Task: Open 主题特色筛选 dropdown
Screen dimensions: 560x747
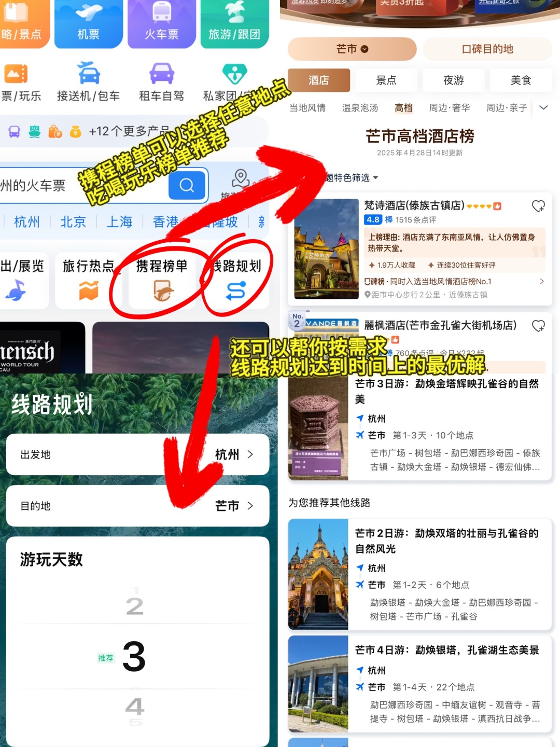Action: 351,178
